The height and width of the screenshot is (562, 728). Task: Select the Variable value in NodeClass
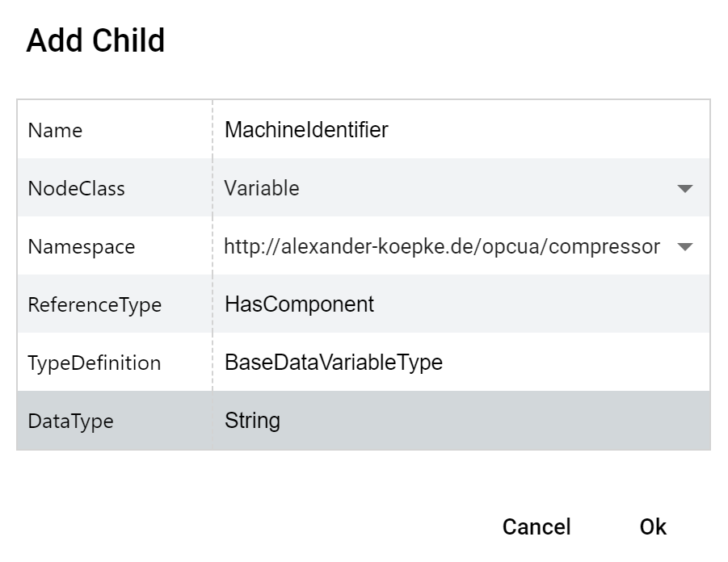click(262, 188)
